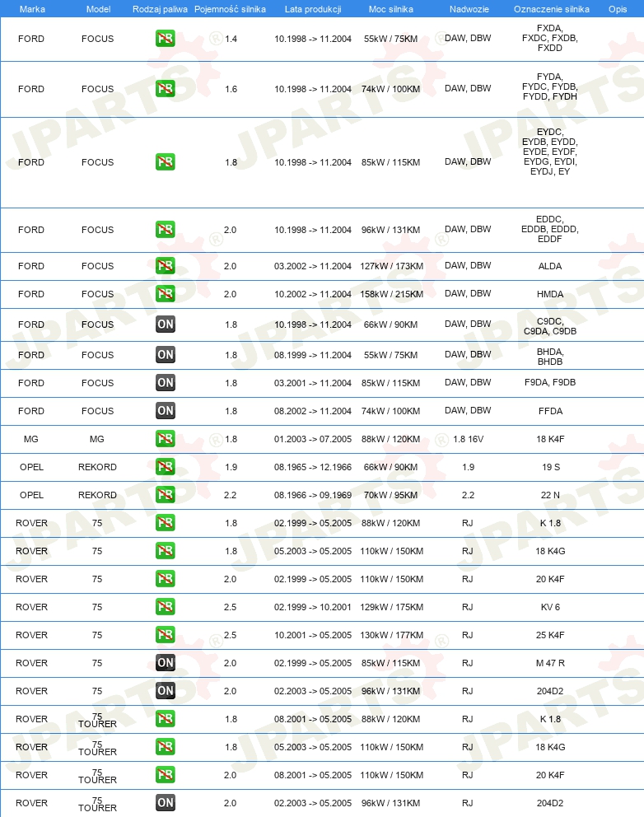Select the 02.1999 -> 10.2001 production years cell
This screenshot has height=817, width=644.
coord(313,607)
